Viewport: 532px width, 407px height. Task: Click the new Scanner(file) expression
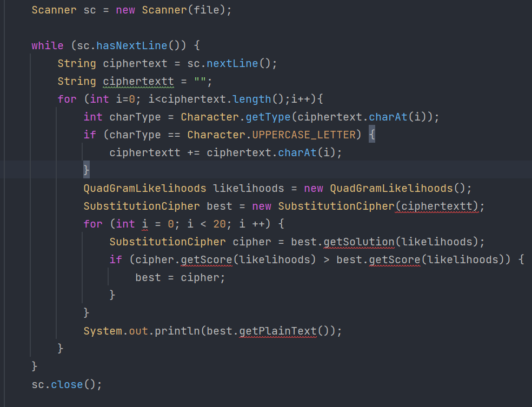tap(170, 10)
